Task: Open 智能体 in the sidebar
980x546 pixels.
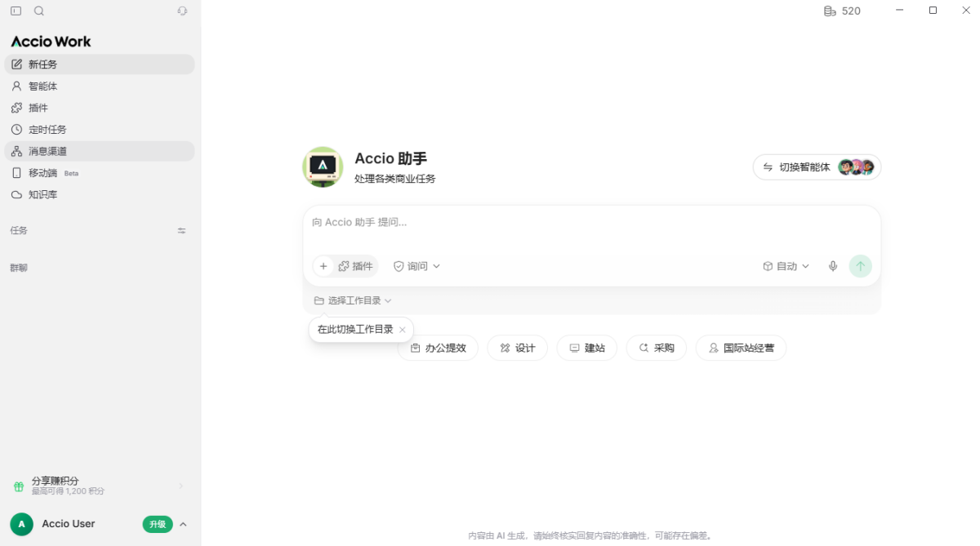Action: (100, 86)
